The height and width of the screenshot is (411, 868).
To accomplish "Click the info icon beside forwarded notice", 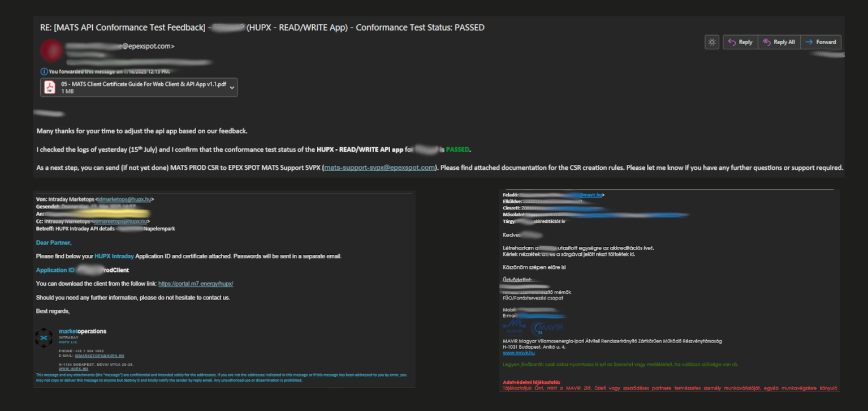I will (x=44, y=71).
